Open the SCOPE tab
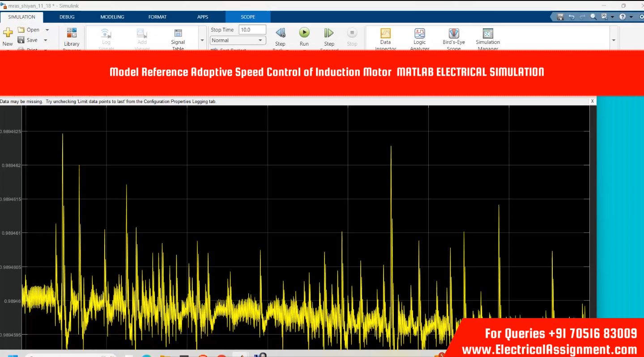The width and height of the screenshot is (644, 357). [248, 17]
